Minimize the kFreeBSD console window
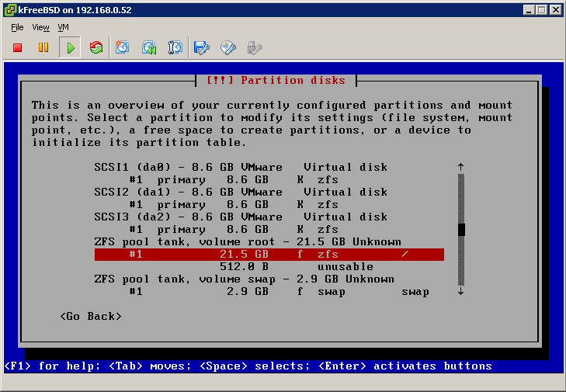Screen dimensions: 566x392 tap(529, 10)
